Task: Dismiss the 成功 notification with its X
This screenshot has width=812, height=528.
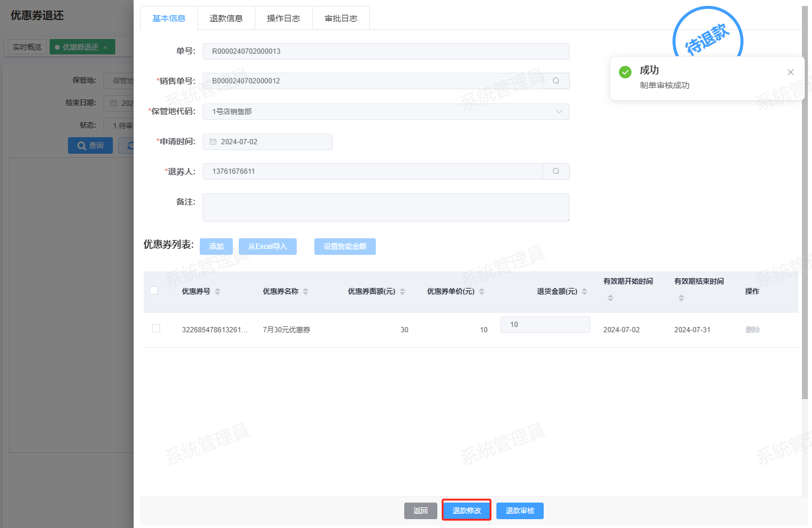Action: (x=791, y=72)
